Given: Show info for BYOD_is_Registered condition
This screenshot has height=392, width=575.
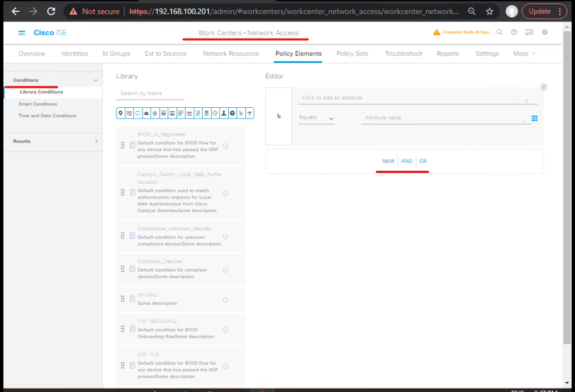Looking at the screenshot, I should 225,146.
